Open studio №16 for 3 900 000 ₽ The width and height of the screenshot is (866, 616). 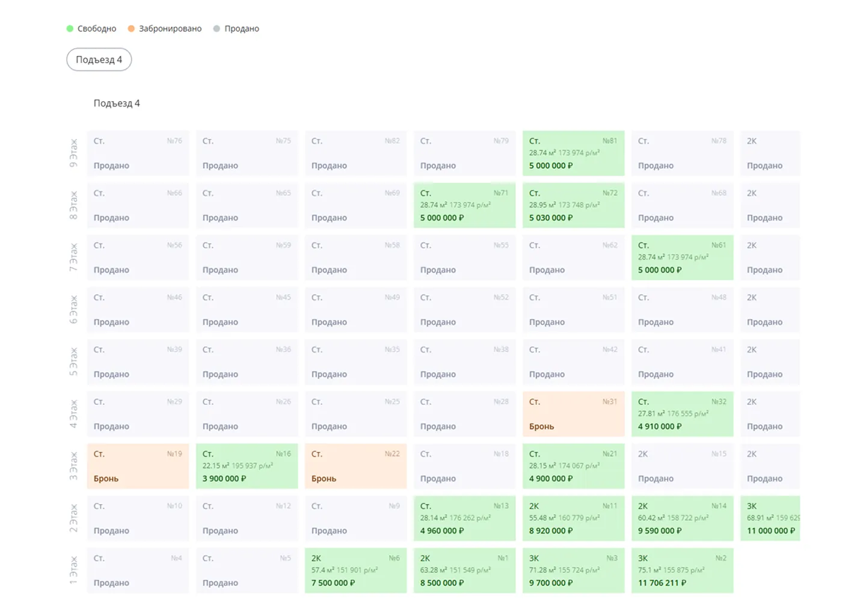click(x=247, y=466)
